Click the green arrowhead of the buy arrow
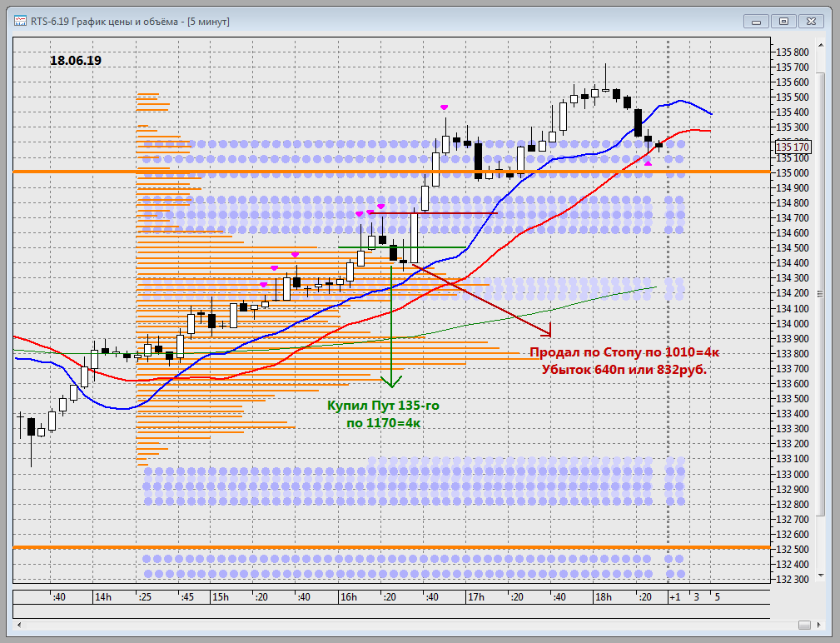Image resolution: width=840 pixels, height=643 pixels. 391,381
